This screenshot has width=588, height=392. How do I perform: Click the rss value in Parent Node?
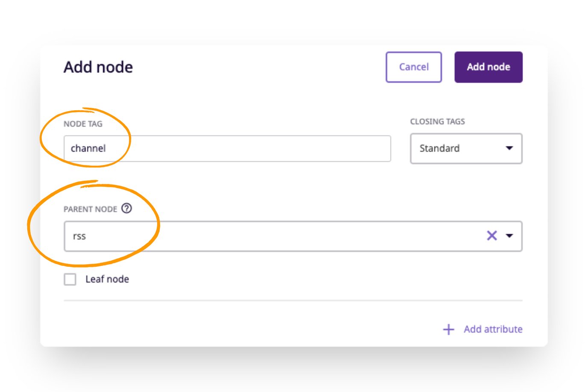(x=79, y=236)
